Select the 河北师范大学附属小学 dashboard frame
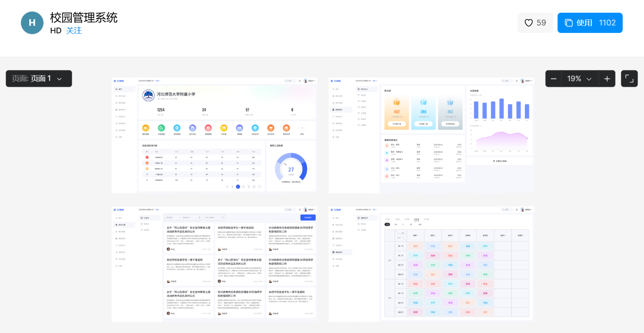Viewport: 644px width, 333px height. (x=214, y=135)
